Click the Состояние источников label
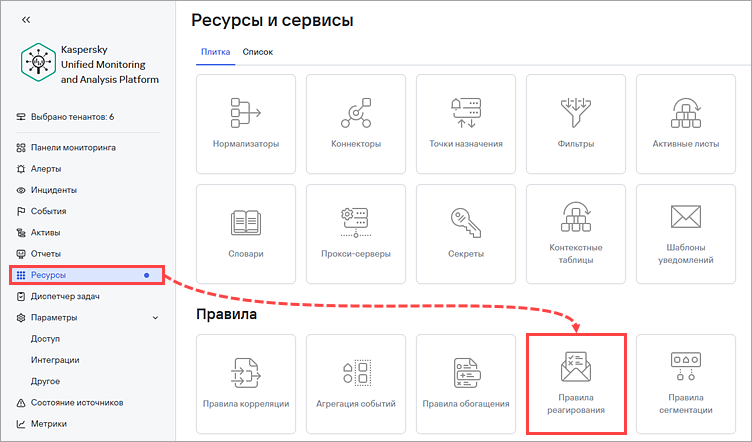Viewport: 752px width, 442px height. pyautogui.click(x=77, y=403)
